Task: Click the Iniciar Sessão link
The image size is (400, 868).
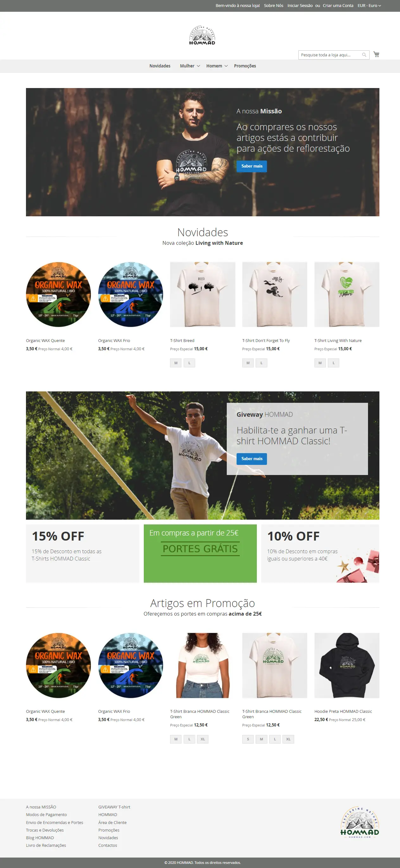Action: pos(300,6)
